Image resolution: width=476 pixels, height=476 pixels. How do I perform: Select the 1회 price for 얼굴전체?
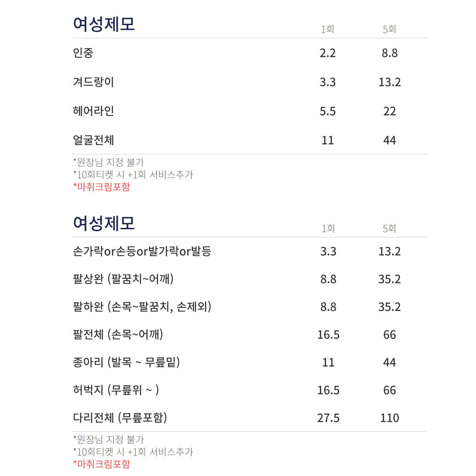click(x=327, y=141)
